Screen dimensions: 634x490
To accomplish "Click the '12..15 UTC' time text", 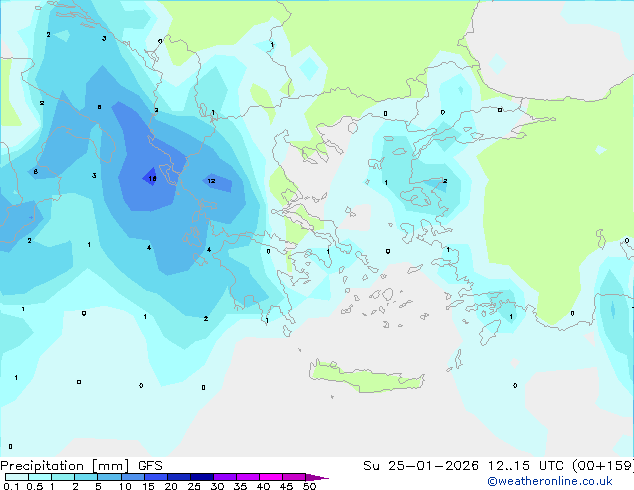I will pos(526,466).
